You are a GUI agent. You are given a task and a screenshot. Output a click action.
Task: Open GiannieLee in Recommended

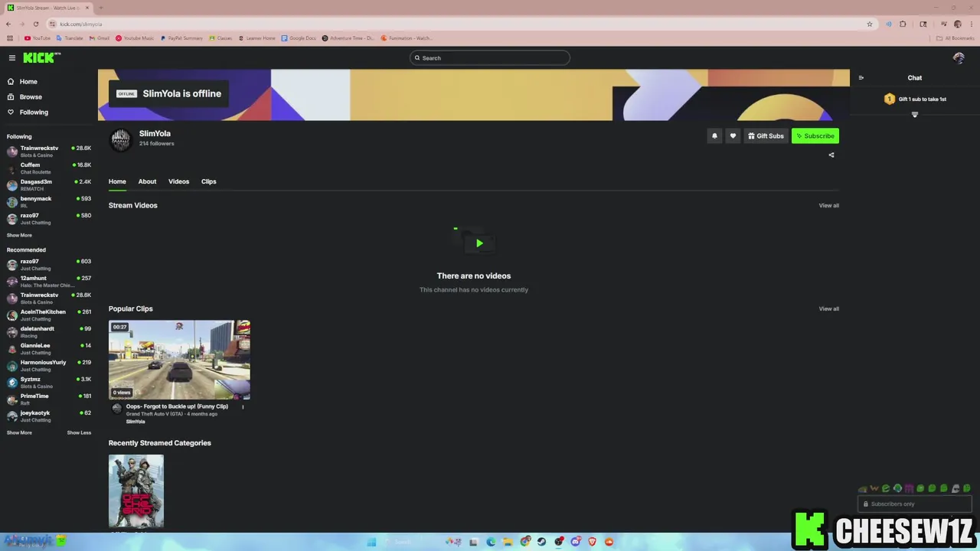(x=48, y=348)
